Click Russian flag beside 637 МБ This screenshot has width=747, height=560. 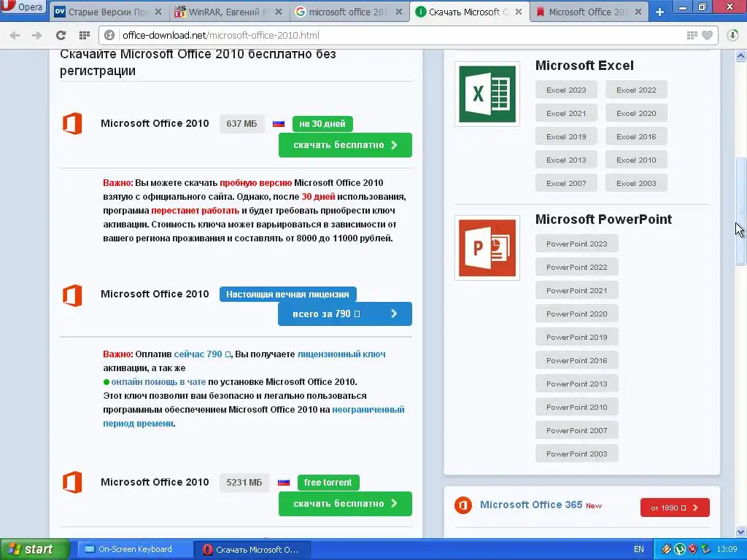click(x=279, y=124)
